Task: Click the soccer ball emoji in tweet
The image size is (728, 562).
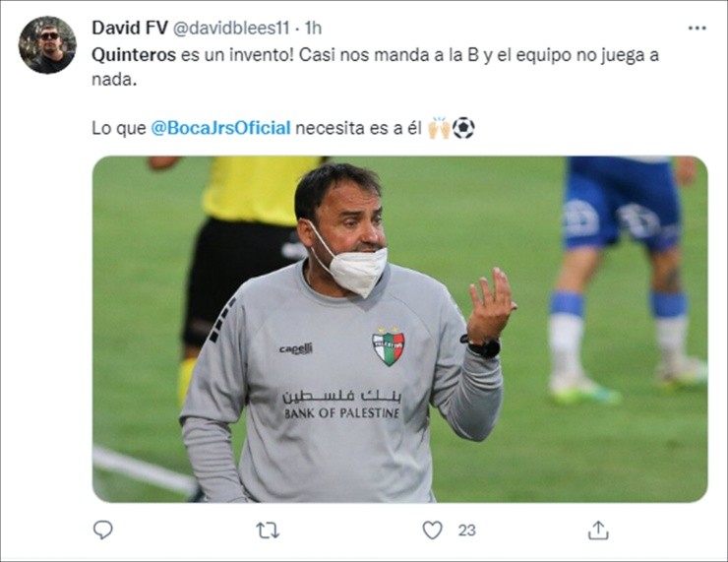Action: [463, 128]
